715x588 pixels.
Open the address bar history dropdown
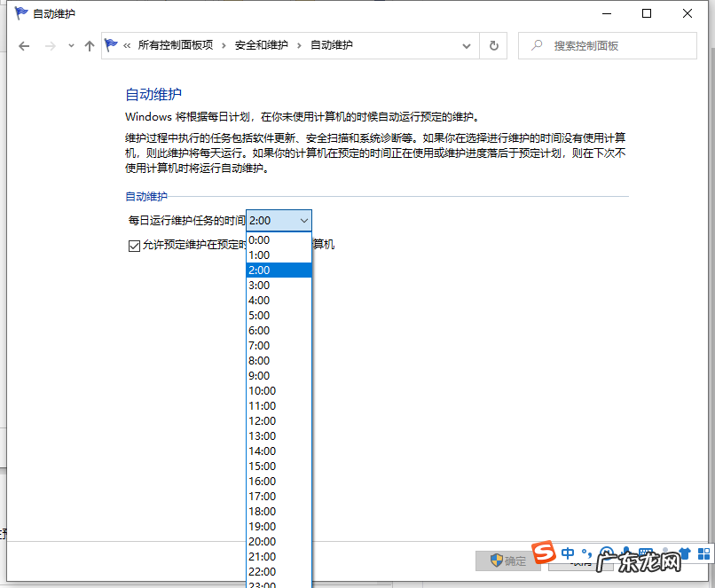click(466, 45)
